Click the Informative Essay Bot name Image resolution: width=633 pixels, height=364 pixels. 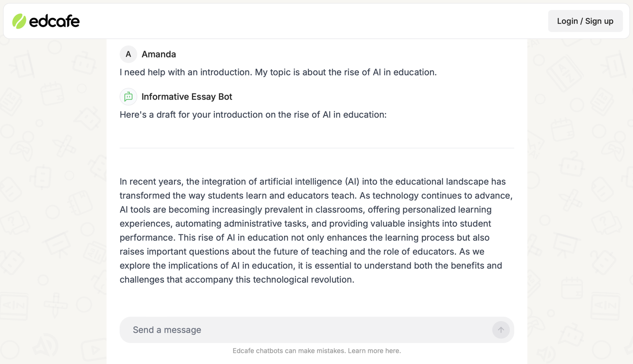(187, 97)
